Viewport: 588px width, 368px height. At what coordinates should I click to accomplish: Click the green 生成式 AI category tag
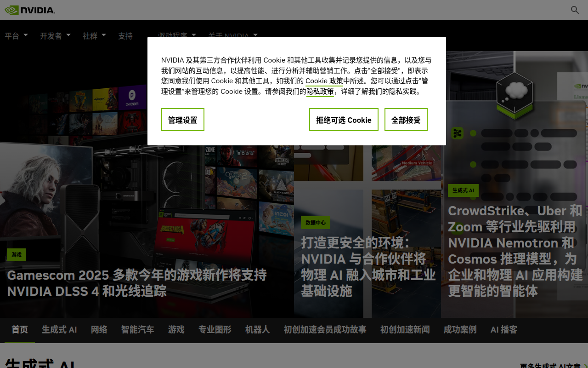click(463, 190)
